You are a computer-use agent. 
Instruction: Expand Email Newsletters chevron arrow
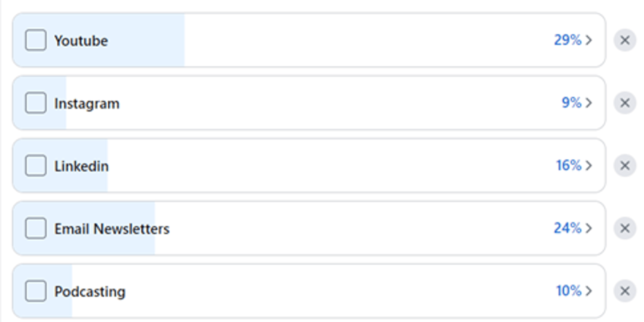tap(589, 228)
